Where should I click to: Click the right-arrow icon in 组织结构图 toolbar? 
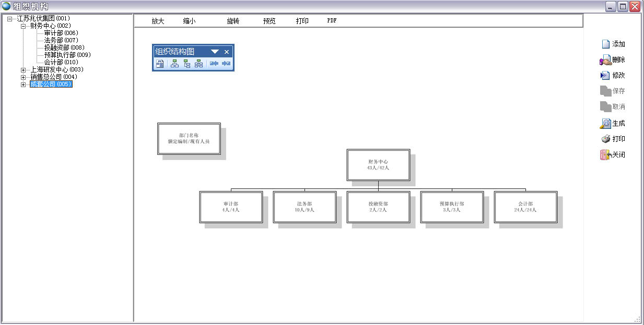(226, 64)
